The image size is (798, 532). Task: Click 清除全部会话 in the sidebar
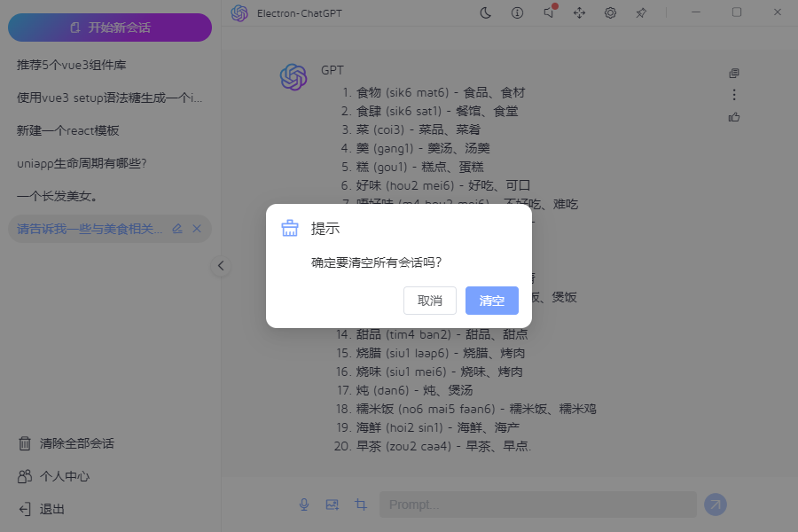(x=66, y=443)
